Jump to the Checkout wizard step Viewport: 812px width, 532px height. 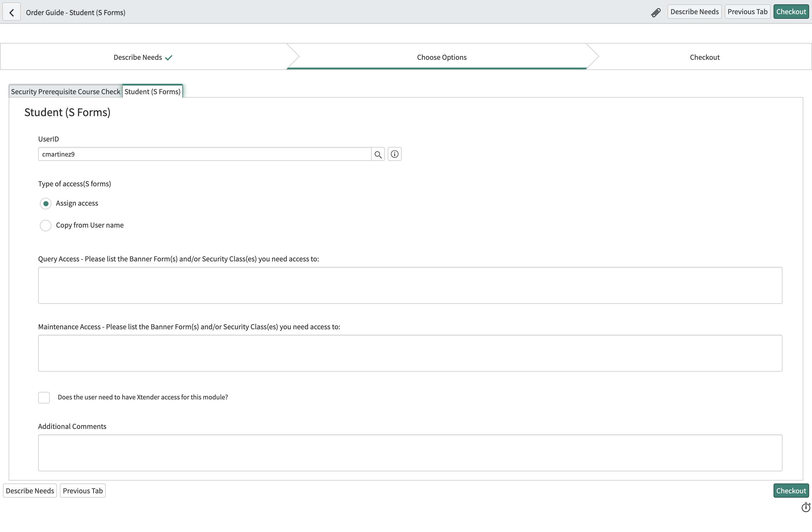click(705, 57)
